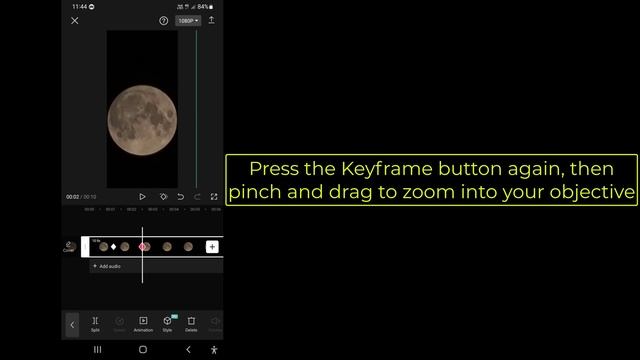The height and width of the screenshot is (360, 640).
Task: Play the video preview
Action: tap(142, 197)
